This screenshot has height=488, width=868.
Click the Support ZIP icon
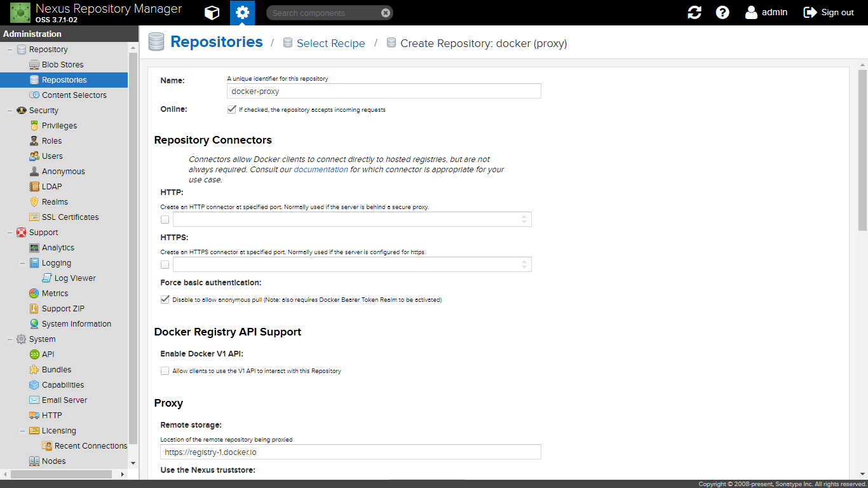tap(34, 309)
